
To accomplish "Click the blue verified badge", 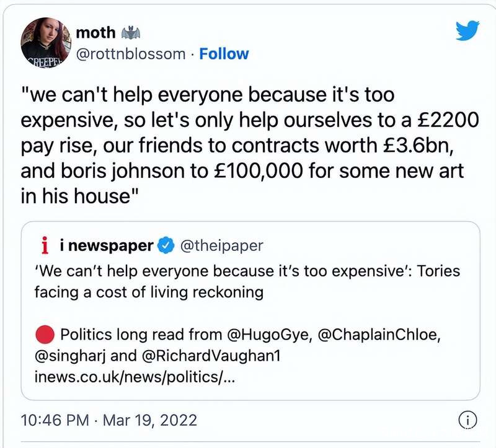I will [165, 246].
